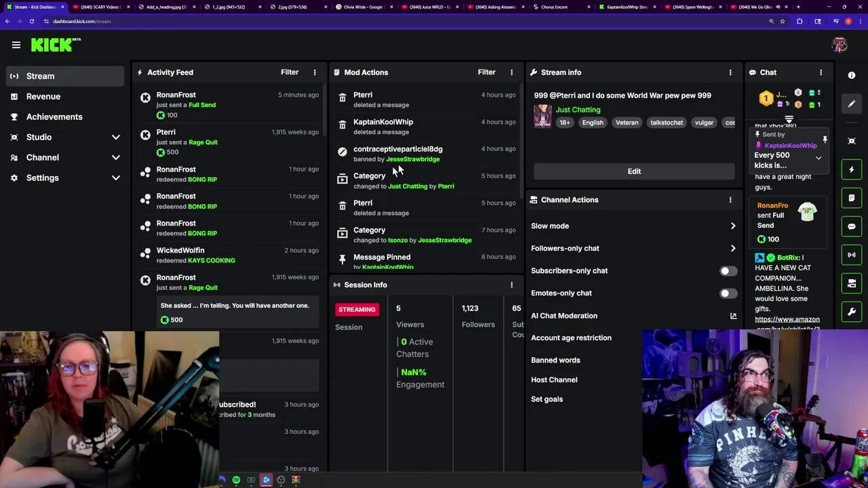Click the talkstochat stream tag

[x=667, y=123]
